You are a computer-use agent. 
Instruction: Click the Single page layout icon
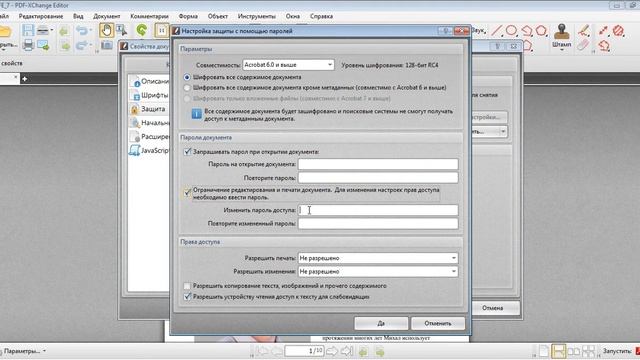tap(544, 351)
